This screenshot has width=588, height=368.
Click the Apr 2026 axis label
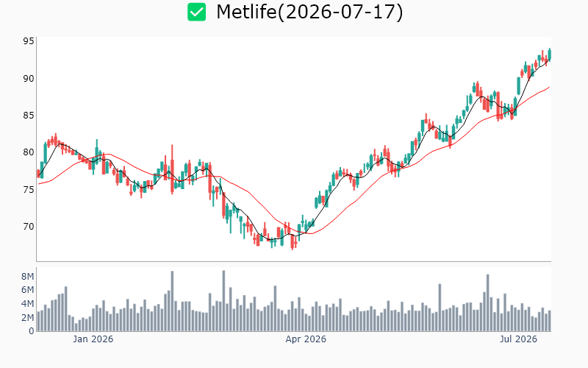click(306, 339)
